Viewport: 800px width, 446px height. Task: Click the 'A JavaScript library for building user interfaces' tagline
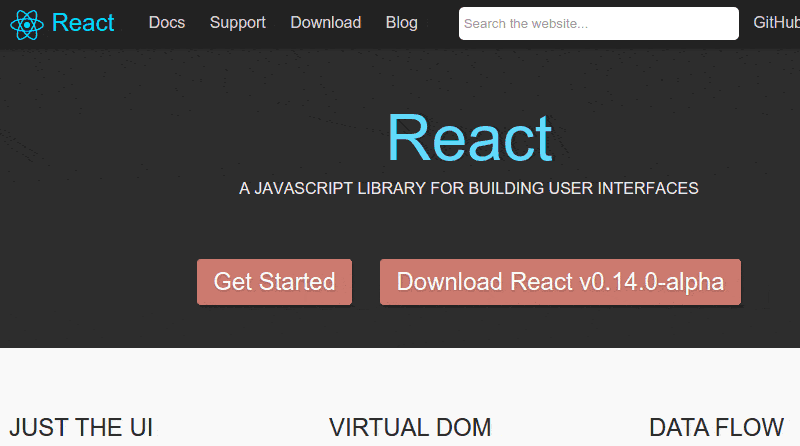[x=468, y=188]
